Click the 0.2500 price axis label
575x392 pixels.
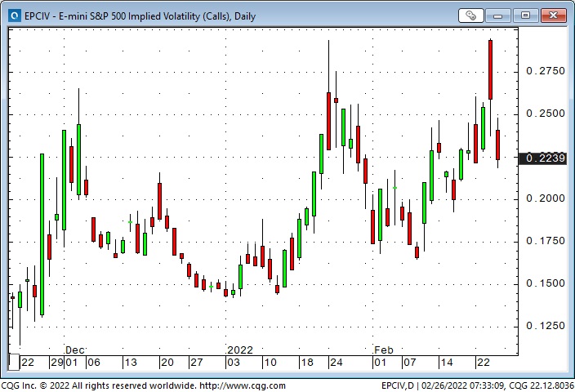tap(546, 114)
